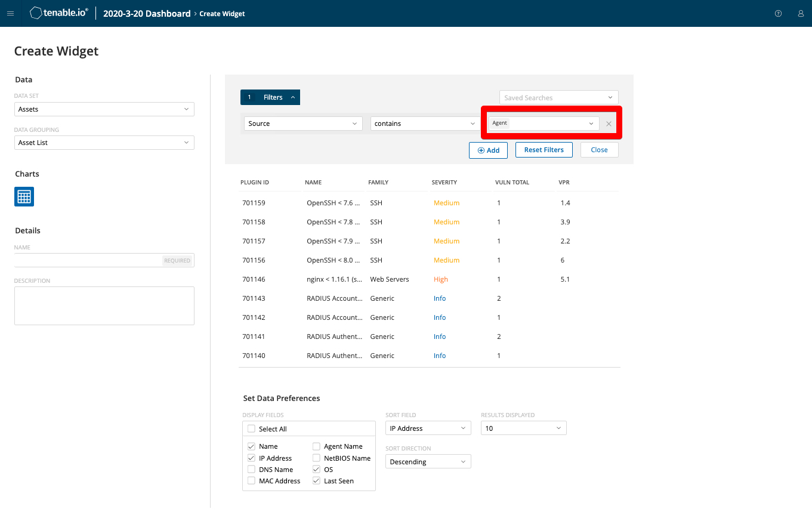This screenshot has width=812, height=512.
Task: Open the hamburger navigation menu
Action: click(10, 14)
